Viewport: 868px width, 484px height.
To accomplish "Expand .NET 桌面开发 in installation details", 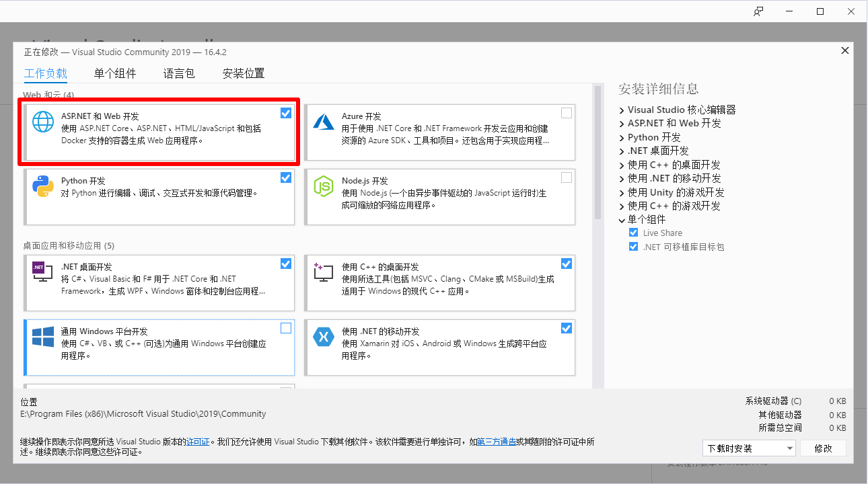I will [622, 151].
